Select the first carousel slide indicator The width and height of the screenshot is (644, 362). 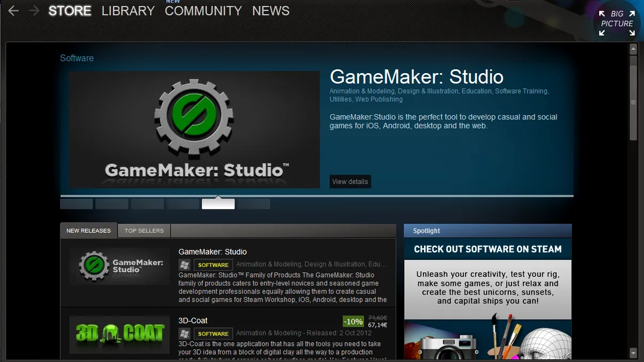click(76, 204)
